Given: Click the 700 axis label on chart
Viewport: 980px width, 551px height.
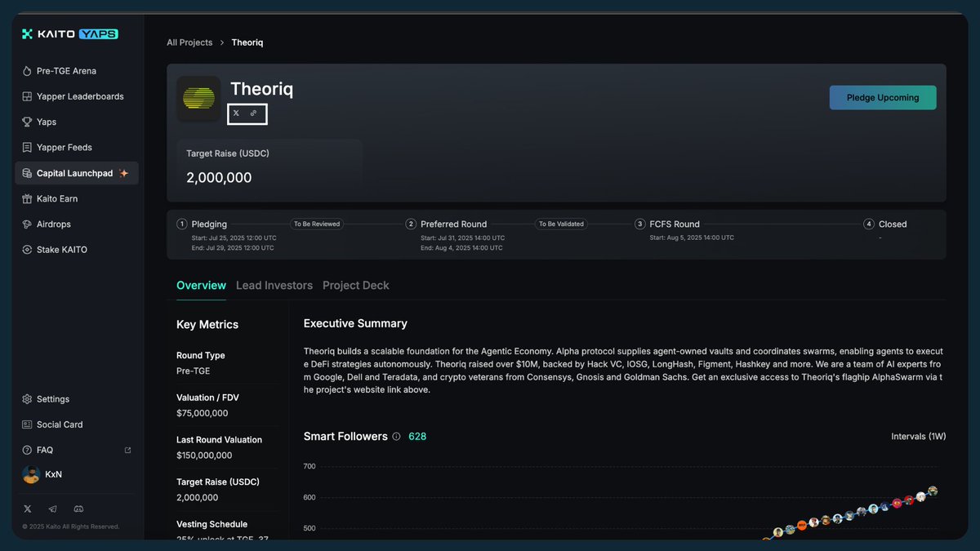Looking at the screenshot, I should [310, 466].
